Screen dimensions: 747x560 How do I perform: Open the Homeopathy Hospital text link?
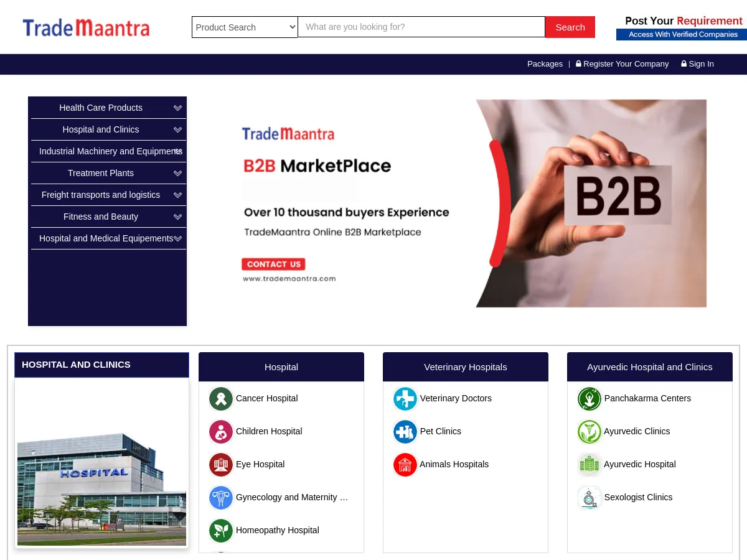(x=278, y=530)
